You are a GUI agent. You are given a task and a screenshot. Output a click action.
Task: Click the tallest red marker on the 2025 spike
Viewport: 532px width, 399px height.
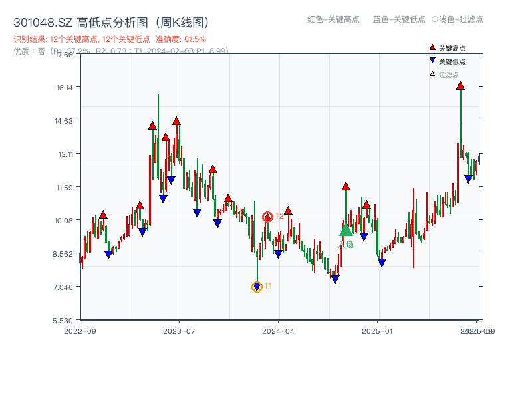point(460,86)
